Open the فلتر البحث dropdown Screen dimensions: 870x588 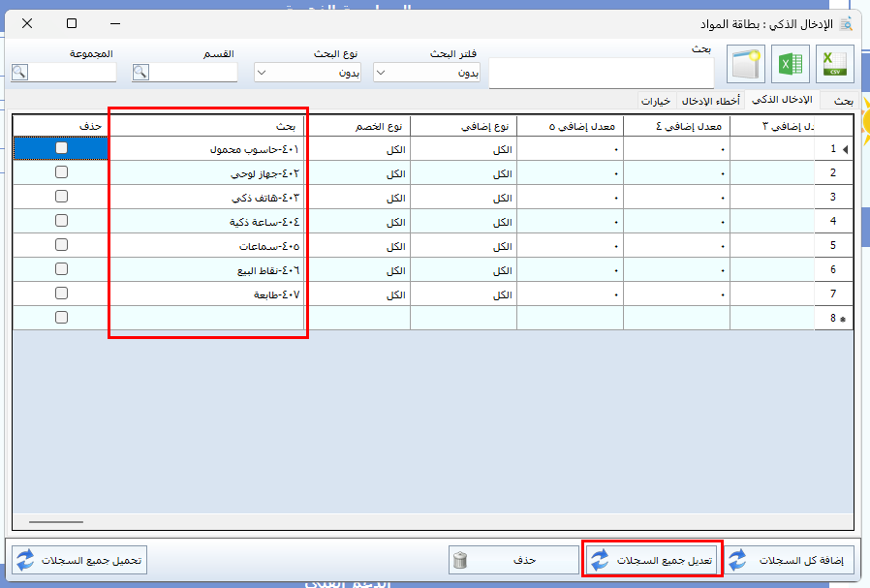[x=427, y=73]
